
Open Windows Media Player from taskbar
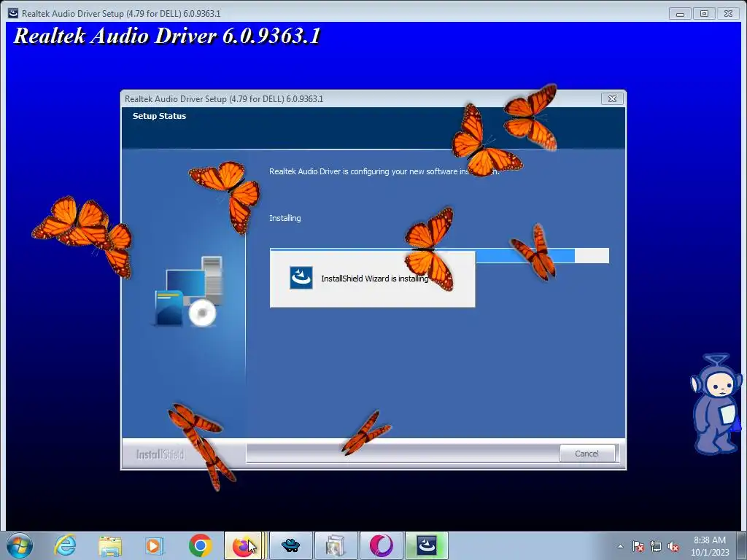tap(155, 545)
